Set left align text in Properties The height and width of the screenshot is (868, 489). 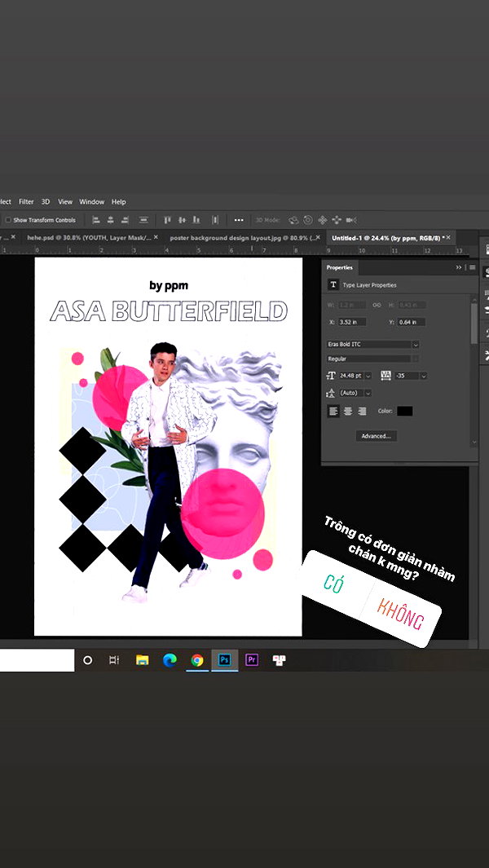(x=333, y=412)
